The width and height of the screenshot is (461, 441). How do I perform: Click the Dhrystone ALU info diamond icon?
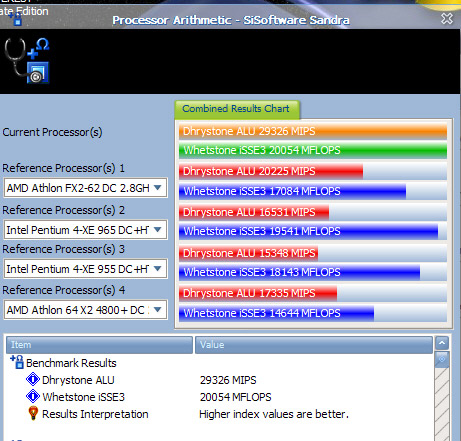coord(33,379)
